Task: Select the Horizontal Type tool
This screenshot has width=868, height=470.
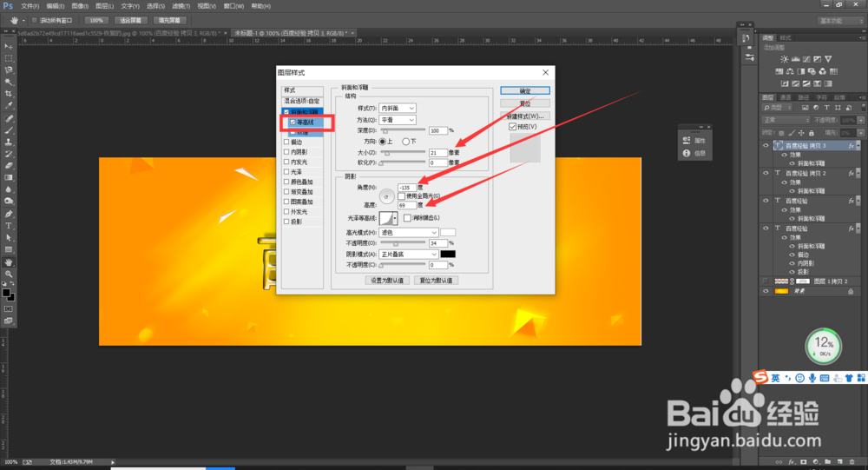Action: coord(9,226)
